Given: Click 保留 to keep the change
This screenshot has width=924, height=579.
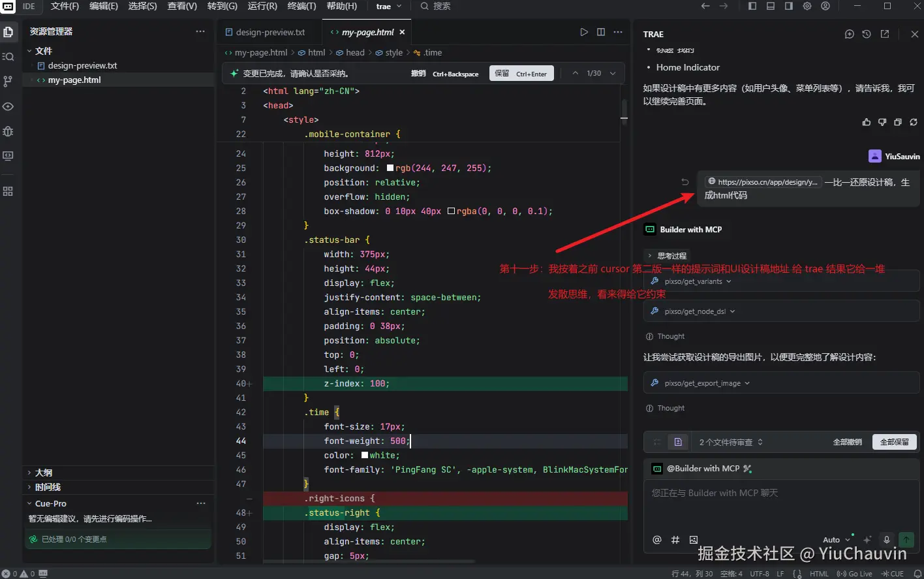Looking at the screenshot, I should pyautogui.click(x=521, y=73).
